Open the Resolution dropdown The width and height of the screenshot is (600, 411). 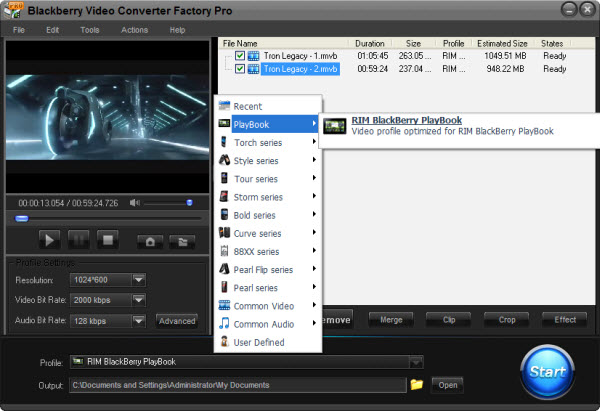click(138, 280)
